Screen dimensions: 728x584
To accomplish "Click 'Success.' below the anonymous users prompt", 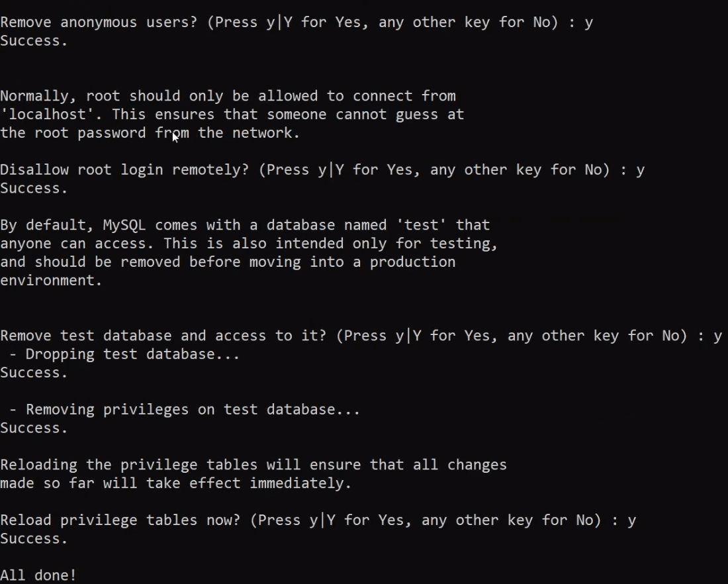I will pos(34,41).
